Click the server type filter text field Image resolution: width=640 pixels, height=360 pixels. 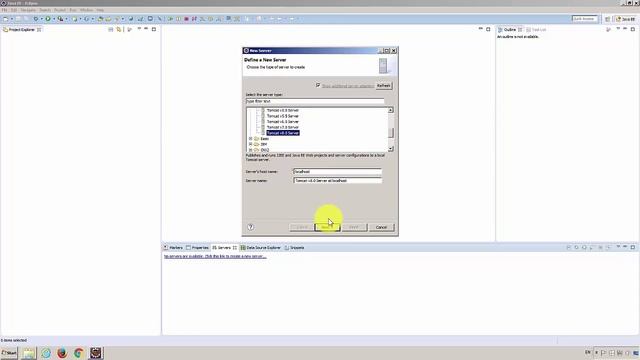coord(315,101)
